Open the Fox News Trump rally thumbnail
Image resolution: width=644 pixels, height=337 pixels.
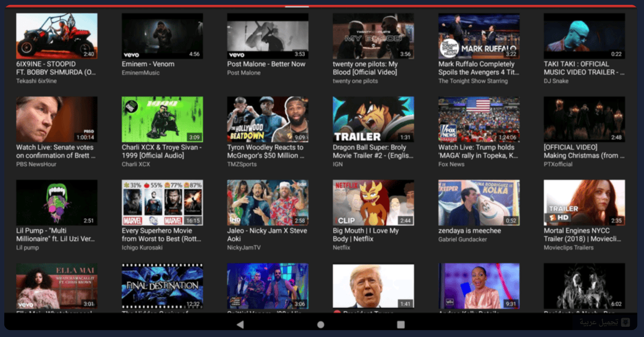tap(479, 119)
